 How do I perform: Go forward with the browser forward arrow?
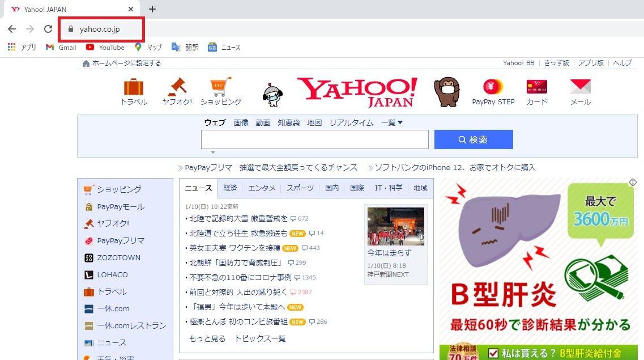pos(30,29)
